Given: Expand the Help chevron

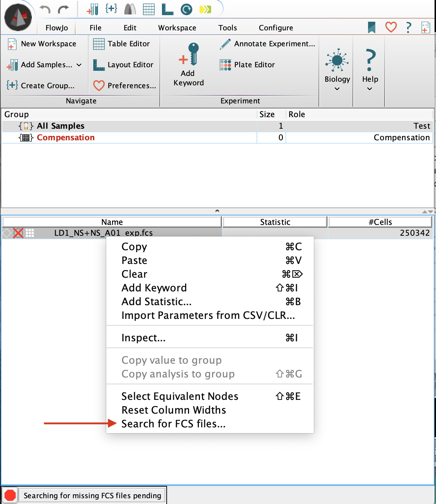Looking at the screenshot, I should (369, 89).
